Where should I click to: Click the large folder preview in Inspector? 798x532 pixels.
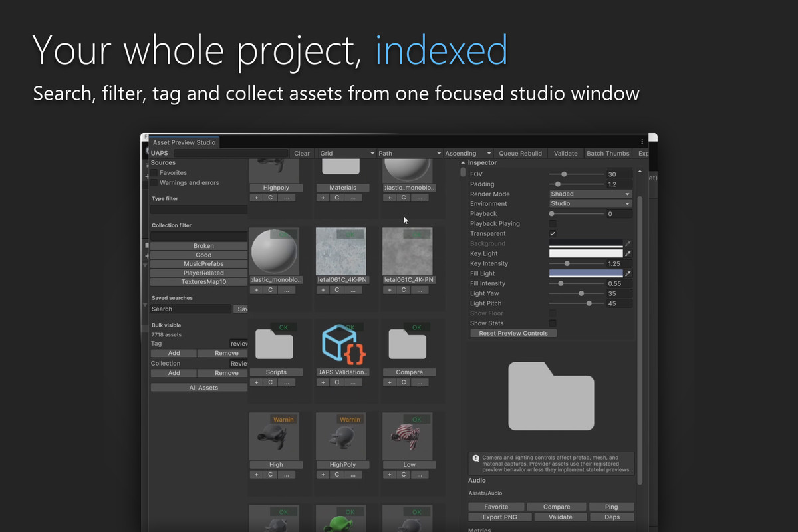click(x=551, y=396)
